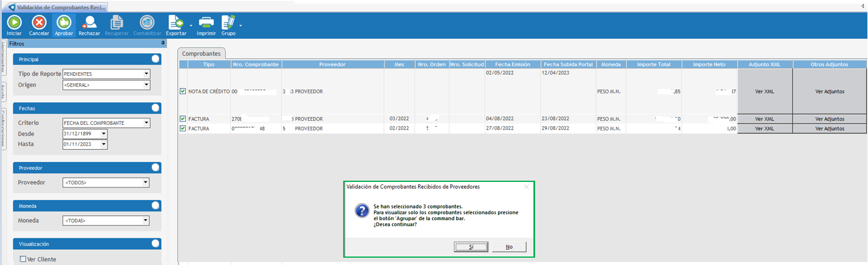The height and width of the screenshot is (265, 868).
Task: Pin the Filtros panel with pushpin icon
Action: [x=163, y=44]
